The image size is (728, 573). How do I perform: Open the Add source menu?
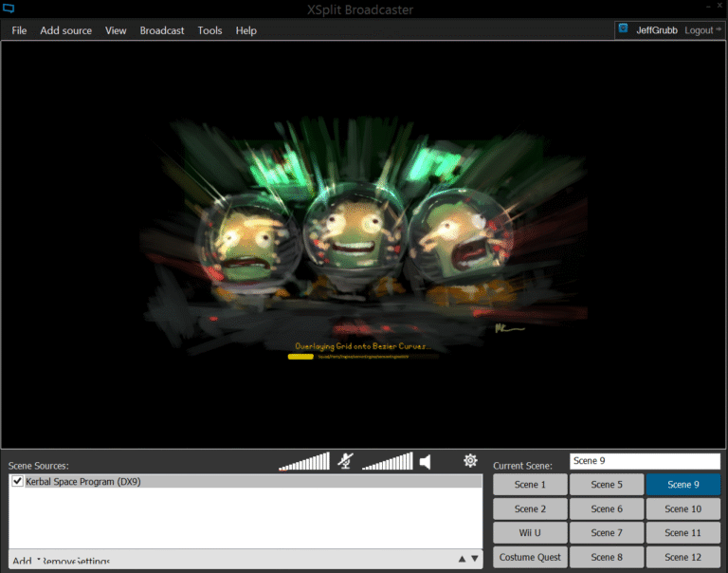(65, 30)
